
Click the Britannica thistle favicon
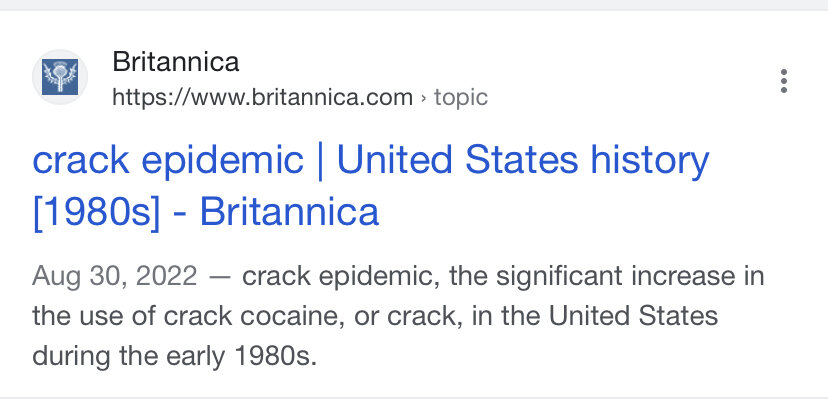(60, 77)
